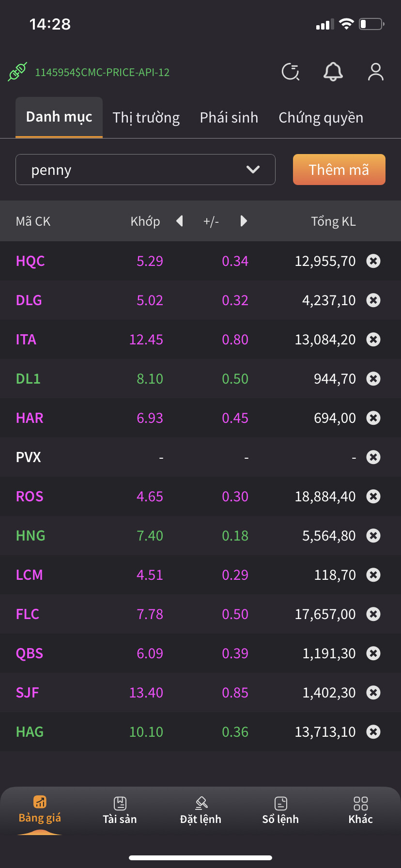Remove PVX from the watchlist
The image size is (401, 868).
(x=373, y=457)
